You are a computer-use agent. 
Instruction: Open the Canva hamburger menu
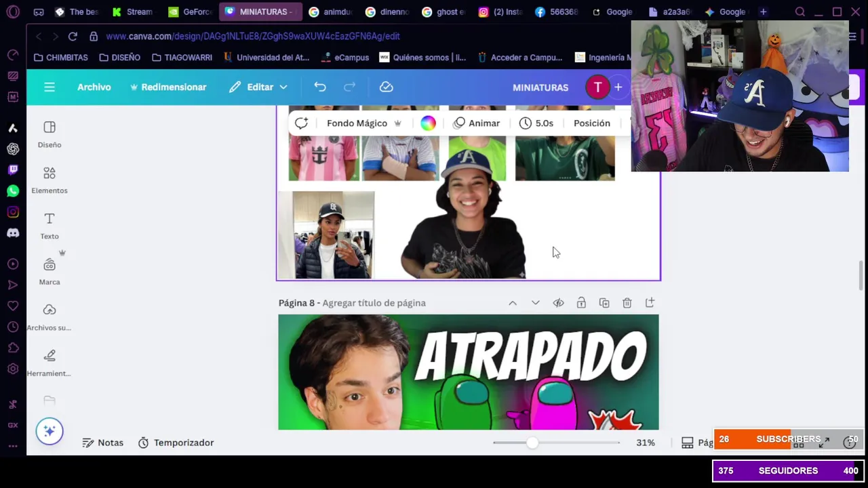pyautogui.click(x=50, y=87)
